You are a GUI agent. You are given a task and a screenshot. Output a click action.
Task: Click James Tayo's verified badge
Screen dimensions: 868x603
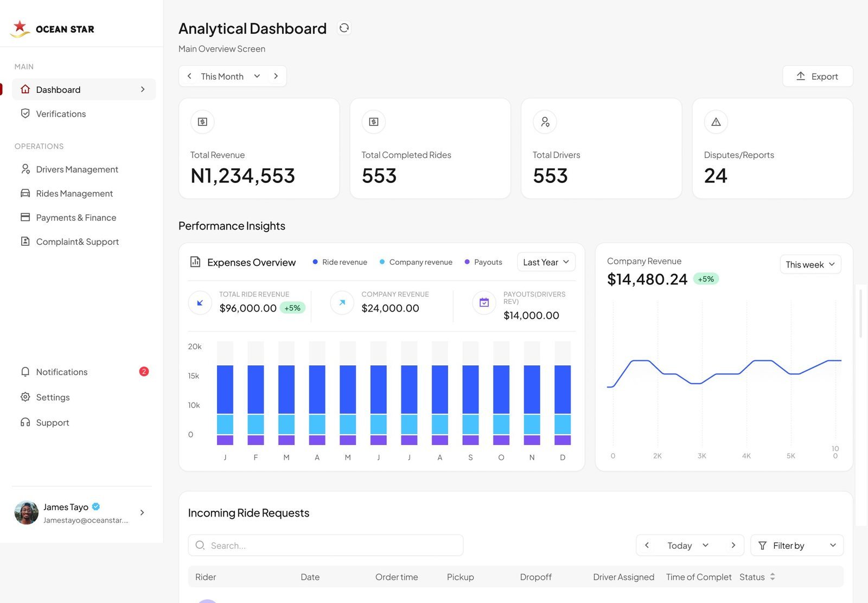tap(96, 506)
